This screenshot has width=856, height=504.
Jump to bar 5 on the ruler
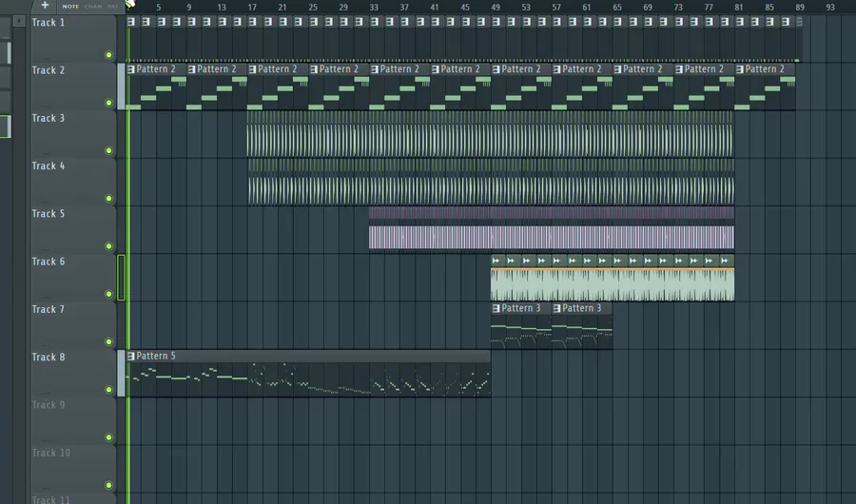158,7
